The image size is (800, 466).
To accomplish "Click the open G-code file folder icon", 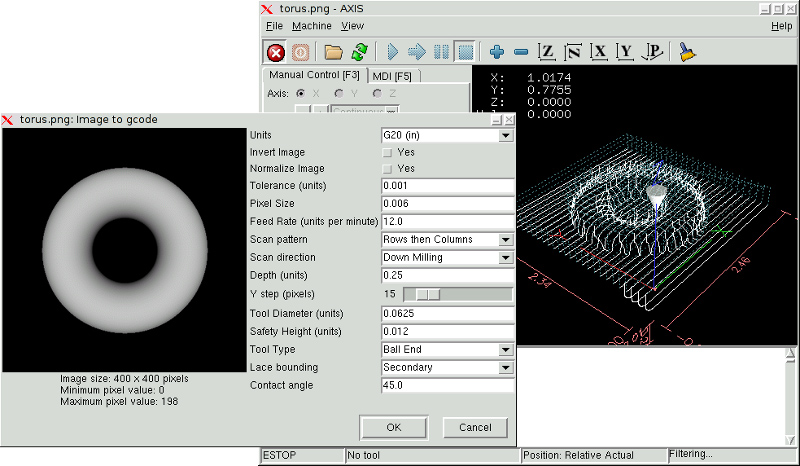I will [333, 52].
